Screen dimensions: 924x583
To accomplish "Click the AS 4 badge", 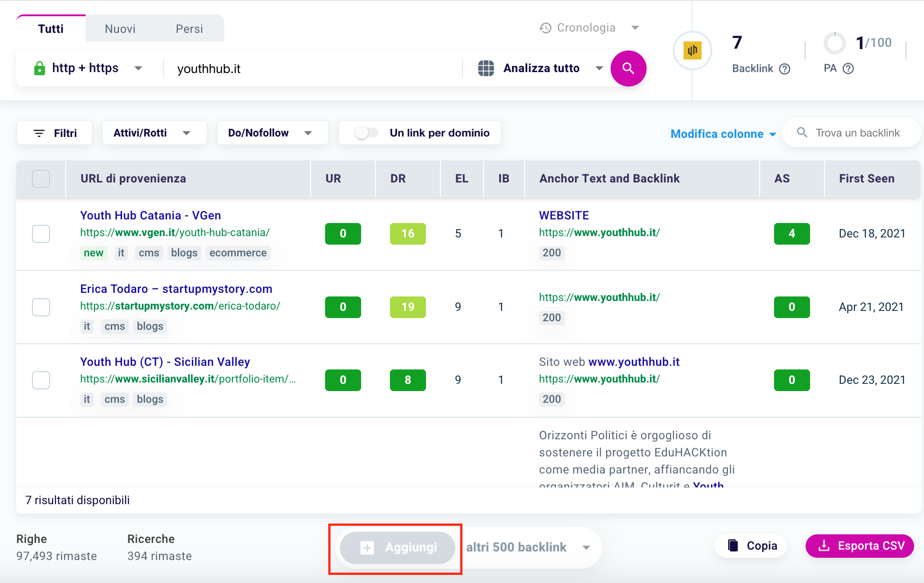I will tap(792, 234).
